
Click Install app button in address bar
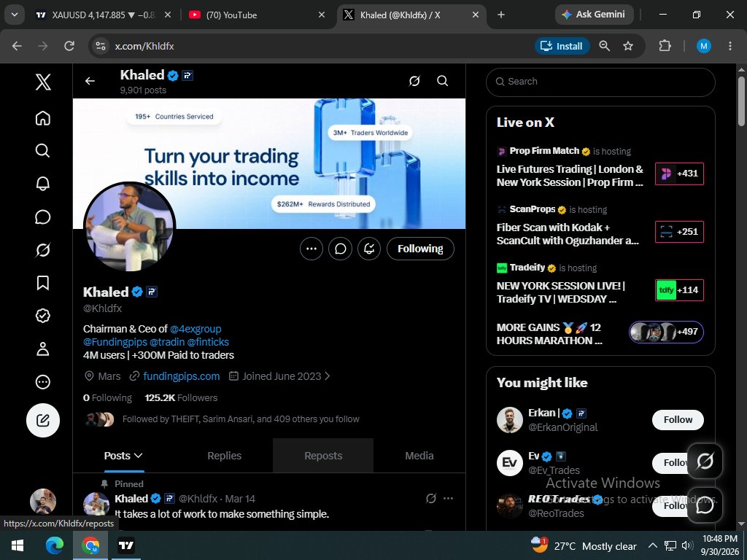(x=562, y=46)
